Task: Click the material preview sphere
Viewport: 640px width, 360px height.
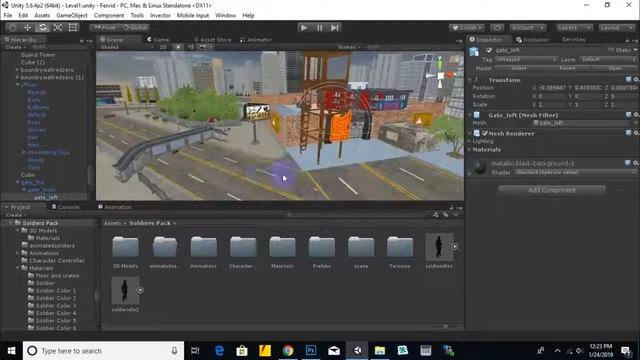Action: tap(480, 167)
